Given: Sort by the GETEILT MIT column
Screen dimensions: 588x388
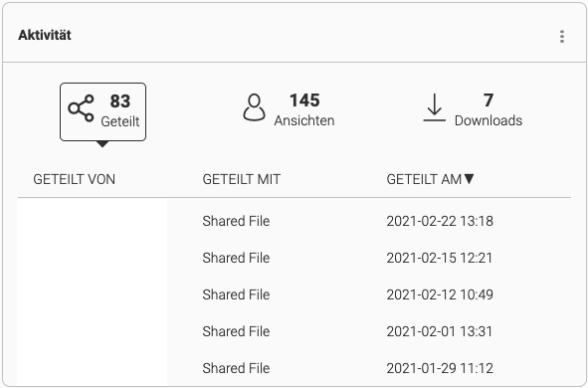Looking at the screenshot, I should [x=242, y=179].
